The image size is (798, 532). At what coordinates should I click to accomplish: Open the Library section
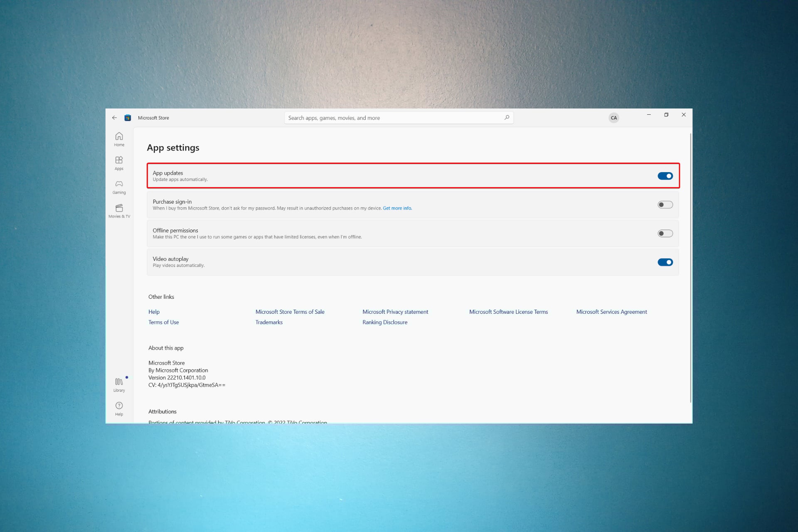[x=119, y=384]
